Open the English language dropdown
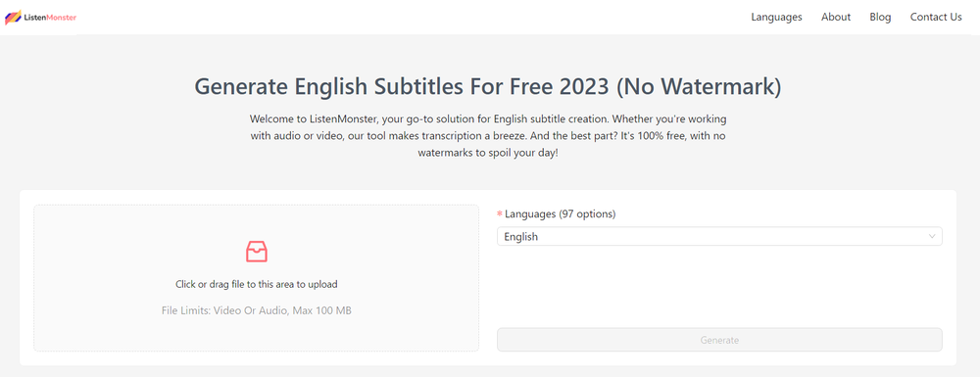This screenshot has height=377, width=980. pyautogui.click(x=719, y=237)
